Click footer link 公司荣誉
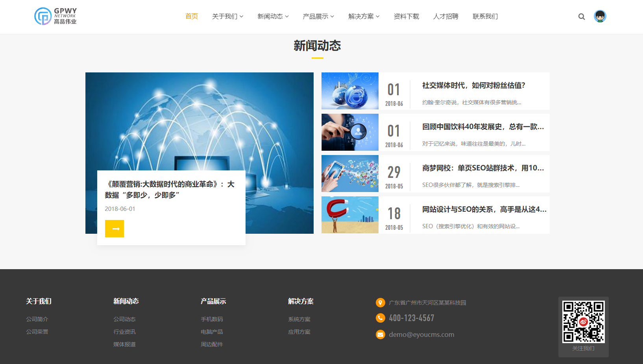The width and height of the screenshot is (643, 364). [x=37, y=332]
